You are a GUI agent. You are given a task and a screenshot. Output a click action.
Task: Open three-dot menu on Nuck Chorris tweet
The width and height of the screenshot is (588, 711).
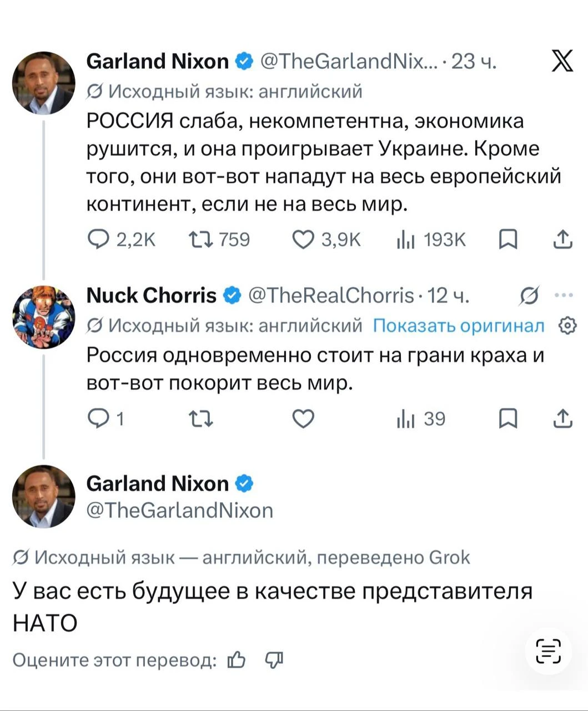563,296
